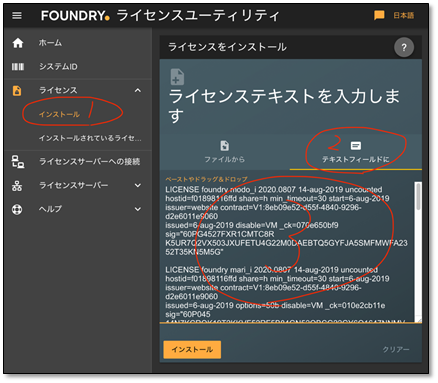This screenshot has height=383, width=438.
Task: Click the feedback chat bubble icon
Action: click(379, 15)
